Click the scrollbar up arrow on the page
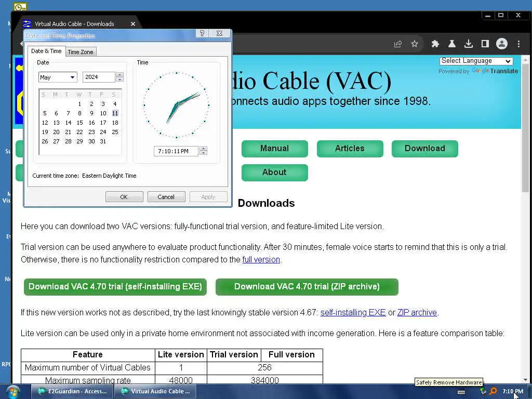Viewport: 532px width, 399px height. [525, 60]
